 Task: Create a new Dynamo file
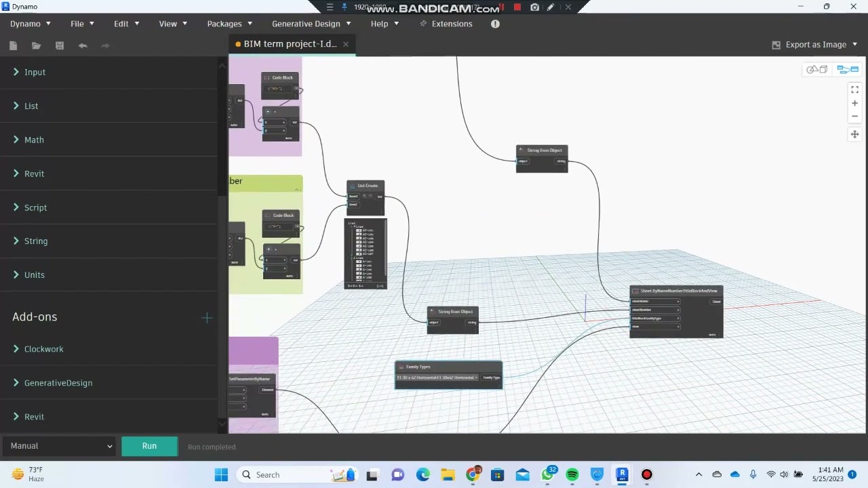pos(13,45)
